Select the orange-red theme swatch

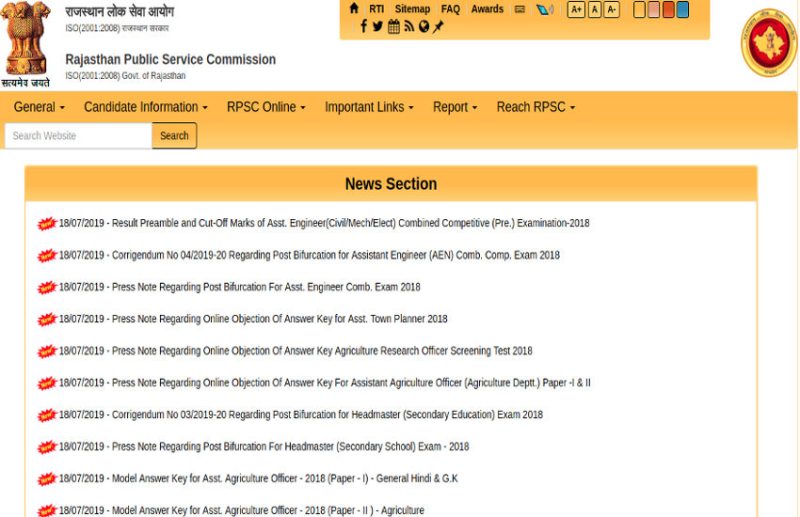click(x=668, y=9)
